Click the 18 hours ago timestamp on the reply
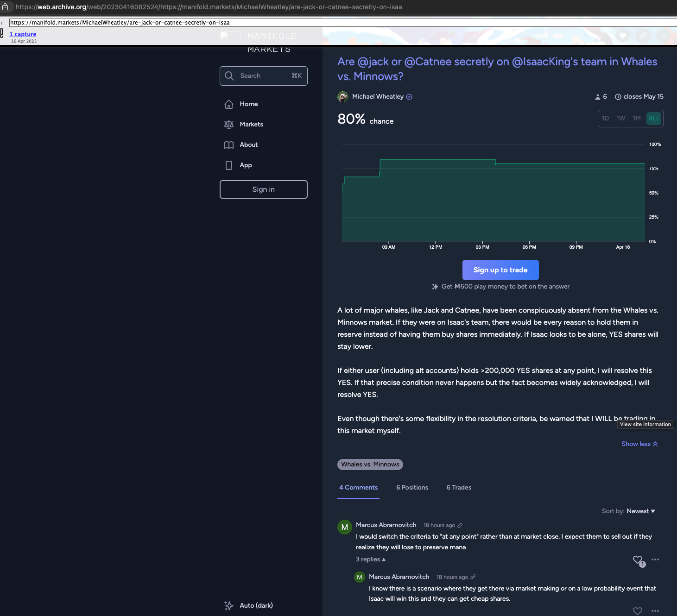 coord(452,577)
